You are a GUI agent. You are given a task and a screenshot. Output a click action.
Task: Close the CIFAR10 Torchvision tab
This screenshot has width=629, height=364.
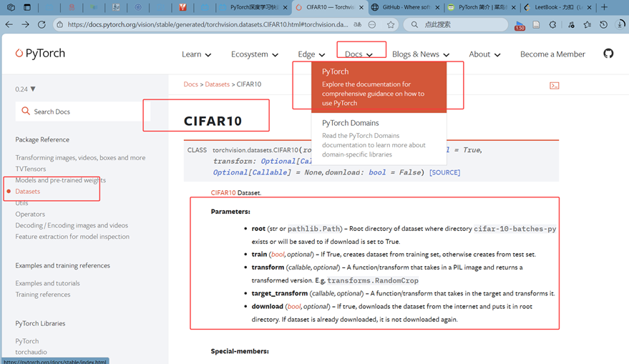tap(361, 7)
